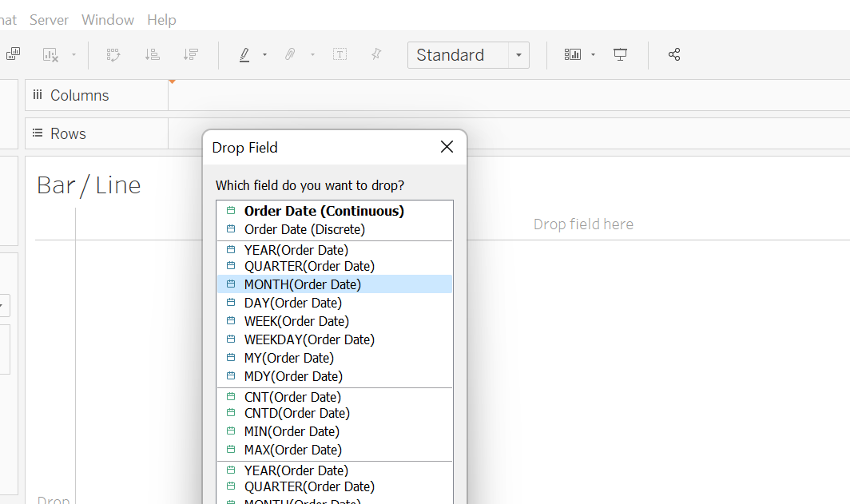This screenshot has width=850, height=504.
Task: Expand the Show/Hide Cards dropdown arrow
Action: tap(593, 54)
